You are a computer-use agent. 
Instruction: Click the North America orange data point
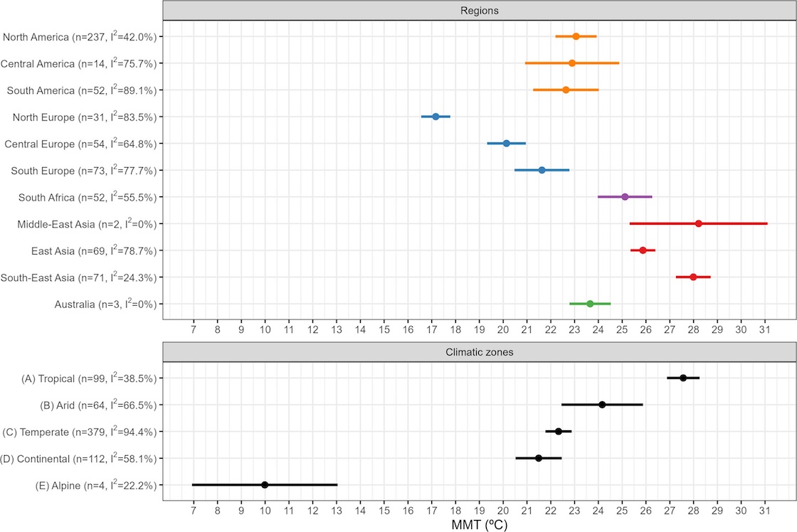click(576, 36)
